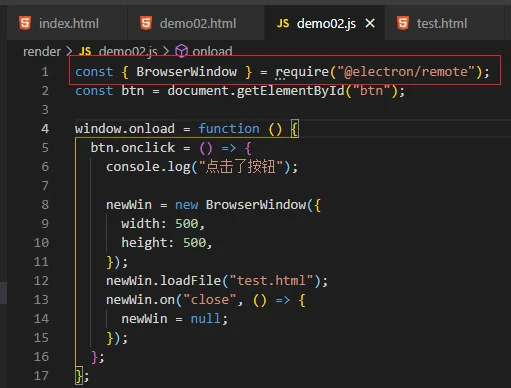
Task: Open the onload breadcrumb symbol
Action: click(212, 52)
